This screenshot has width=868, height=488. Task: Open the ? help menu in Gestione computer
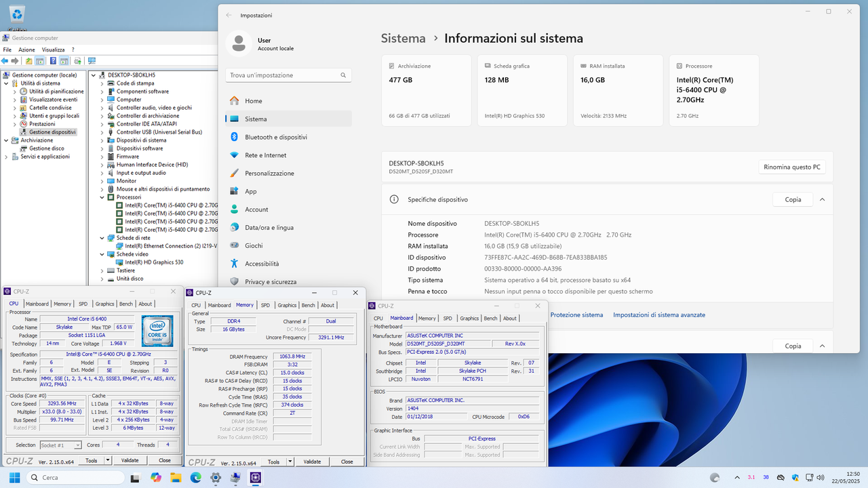(x=73, y=49)
